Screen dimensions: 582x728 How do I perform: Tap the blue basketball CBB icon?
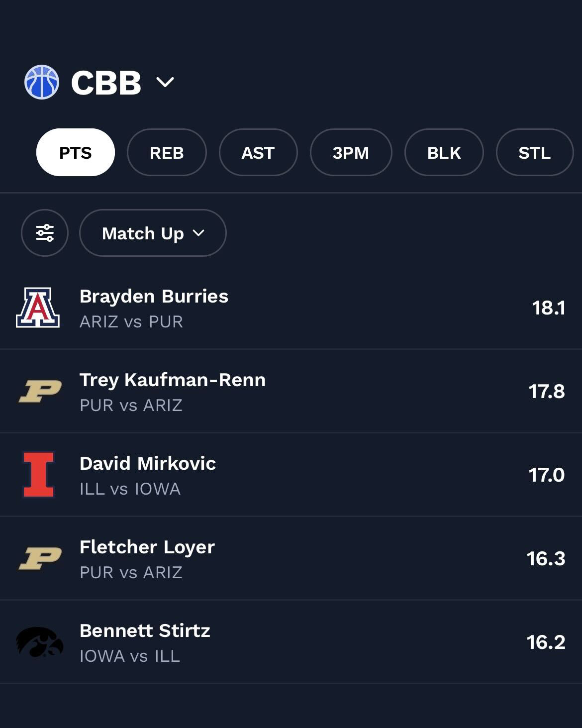tap(42, 82)
